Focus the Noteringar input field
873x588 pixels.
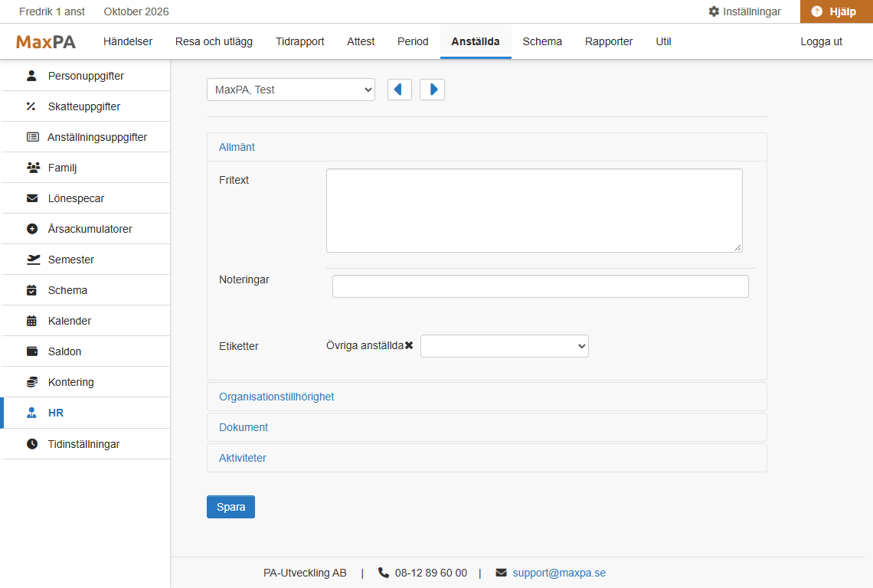(540, 286)
